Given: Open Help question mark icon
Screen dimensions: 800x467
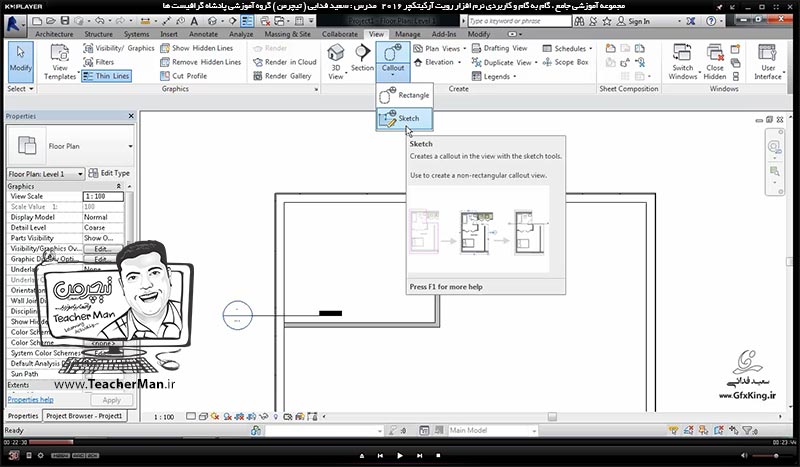Looking at the screenshot, I should [711, 21].
